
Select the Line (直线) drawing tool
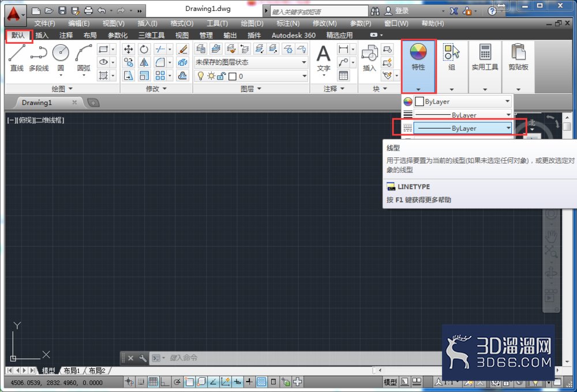pos(17,58)
